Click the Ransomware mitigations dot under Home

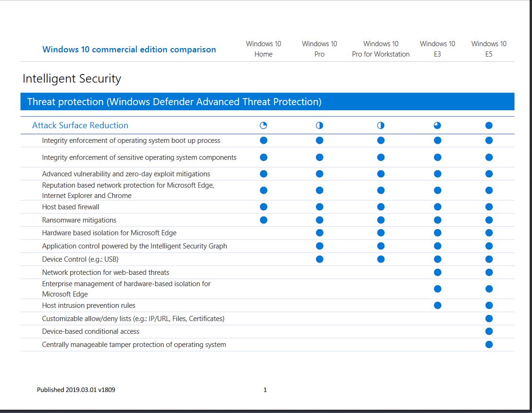[x=264, y=220]
